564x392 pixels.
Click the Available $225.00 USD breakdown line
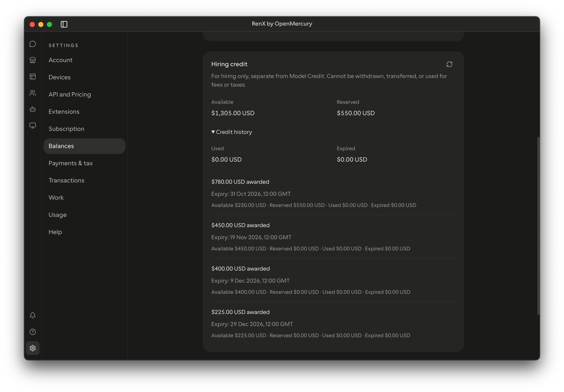311,335
